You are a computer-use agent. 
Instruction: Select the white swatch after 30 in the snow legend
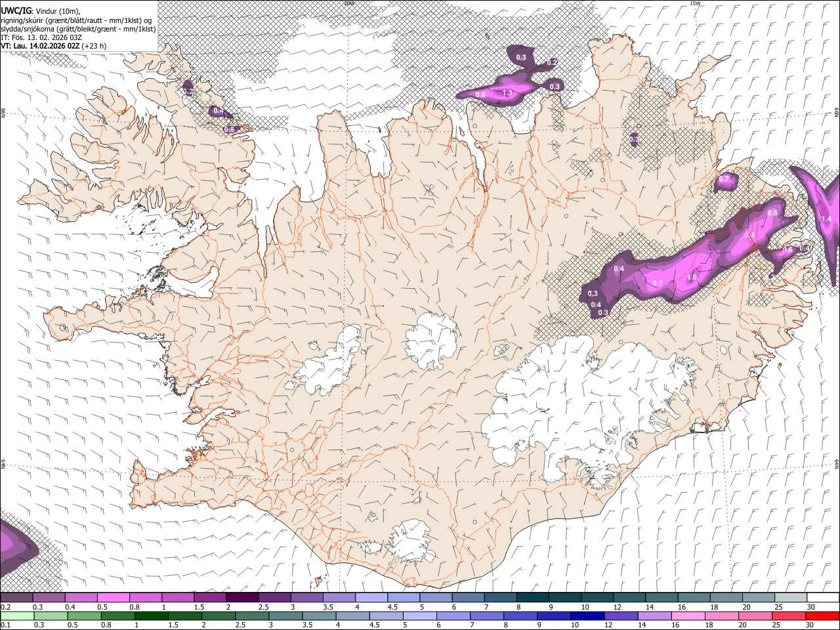point(822,598)
